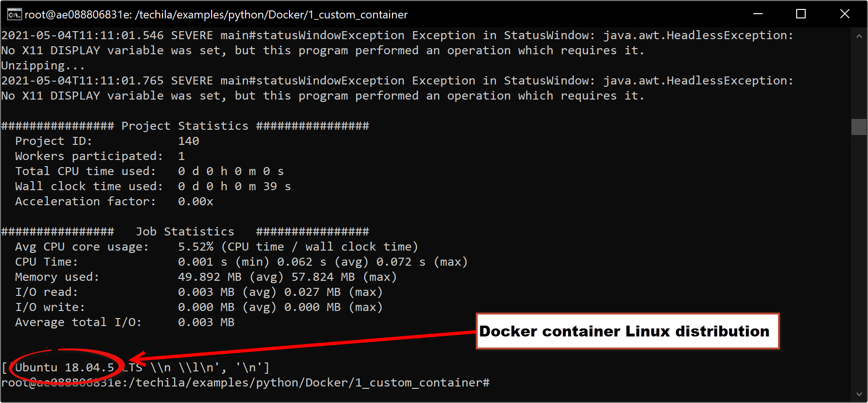Click the 'Docker container Linux distribution' annotation label
This screenshot has height=403, width=868.
point(624,331)
